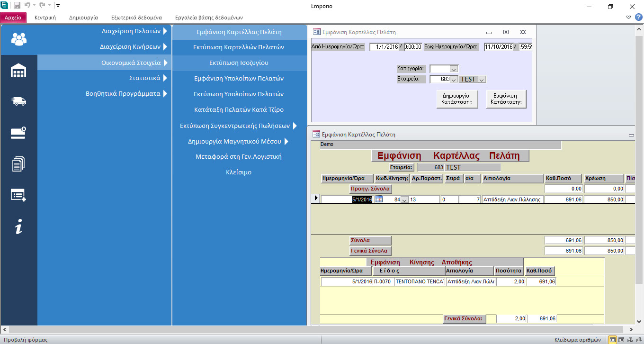
Task: Expand the Κωδ.Κίνησης 84 dropdown
Action: [x=404, y=200]
